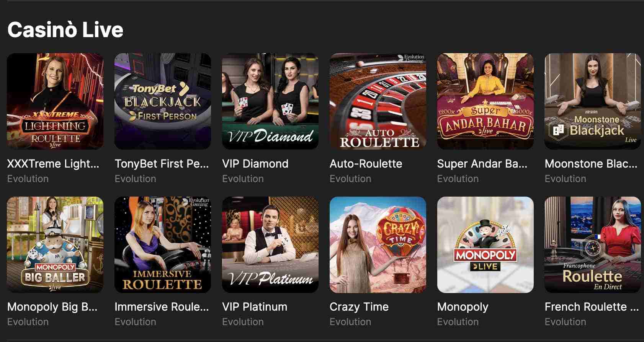This screenshot has height=342, width=644.
Task: Launch TonyBet Blackjack First Person game tile
Action: pyautogui.click(x=163, y=101)
